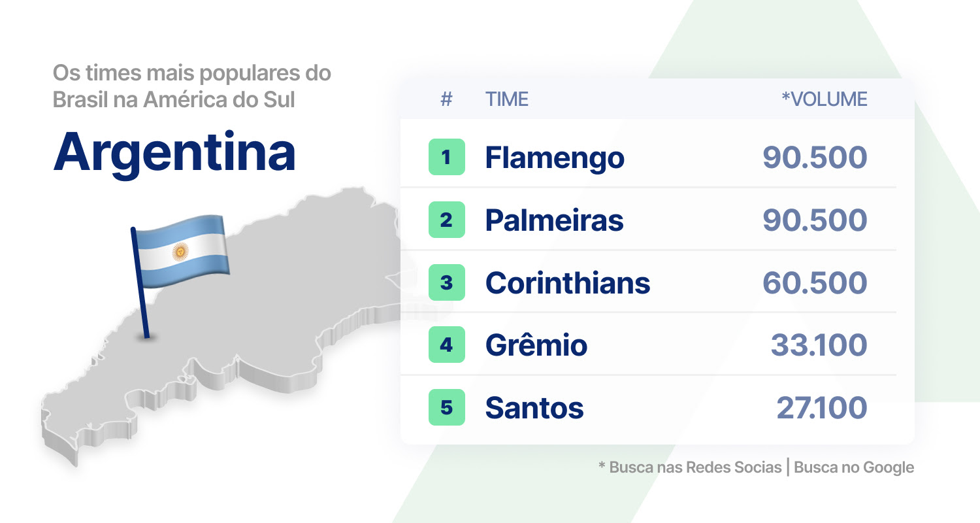Viewport: 980px width, 523px height.
Task: Click the green rank 4 badge
Action: click(447, 345)
